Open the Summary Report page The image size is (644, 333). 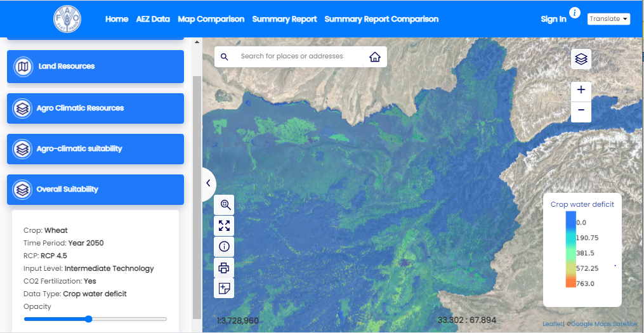(284, 19)
